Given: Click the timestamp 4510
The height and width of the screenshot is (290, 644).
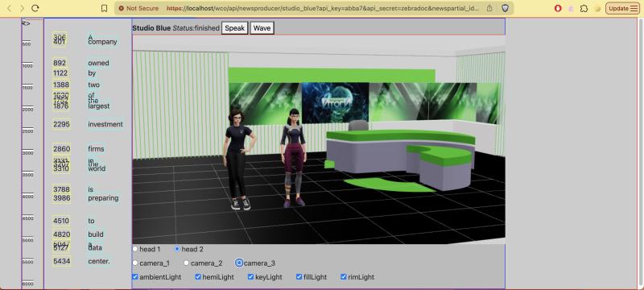Looking at the screenshot, I should click(61, 221).
